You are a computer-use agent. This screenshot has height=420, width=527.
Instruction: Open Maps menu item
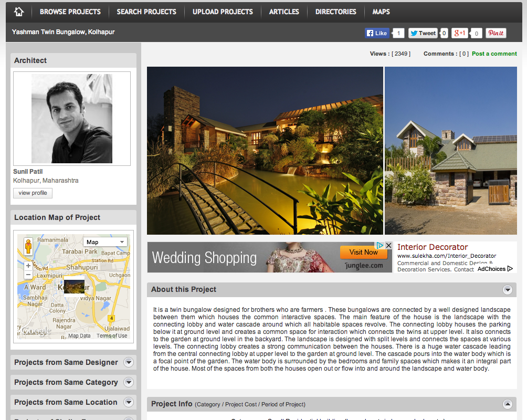click(381, 12)
